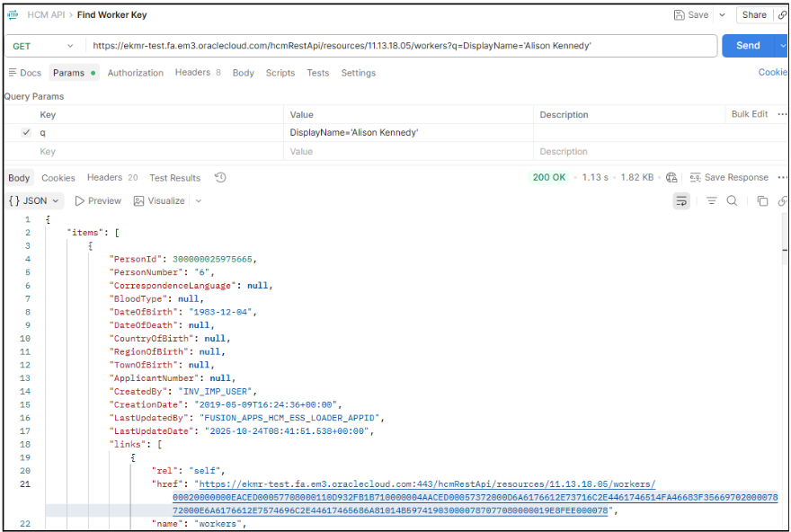Click the DateOfBirth value "1983-12-04"
The image size is (791, 532).
[x=220, y=312]
